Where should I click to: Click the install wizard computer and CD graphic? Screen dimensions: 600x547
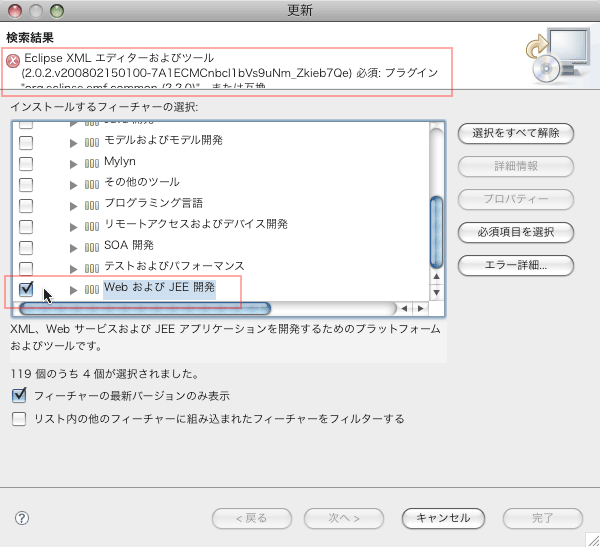pyautogui.click(x=558, y=56)
